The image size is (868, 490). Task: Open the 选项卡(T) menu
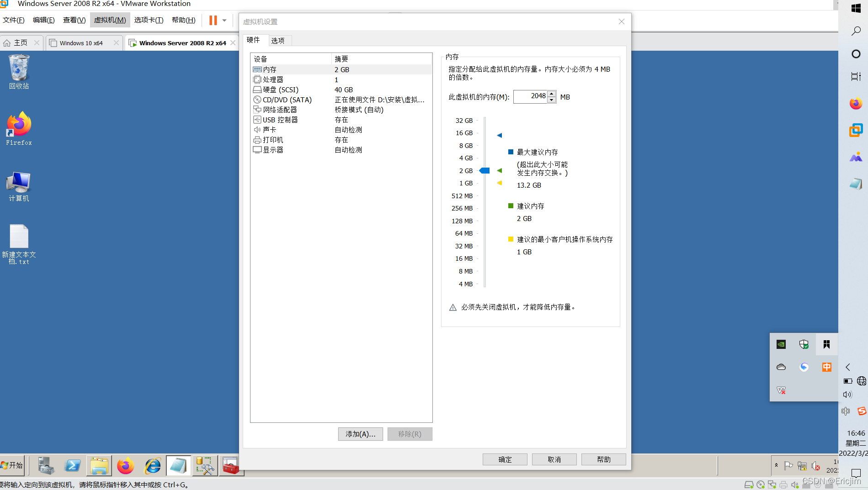coord(149,20)
